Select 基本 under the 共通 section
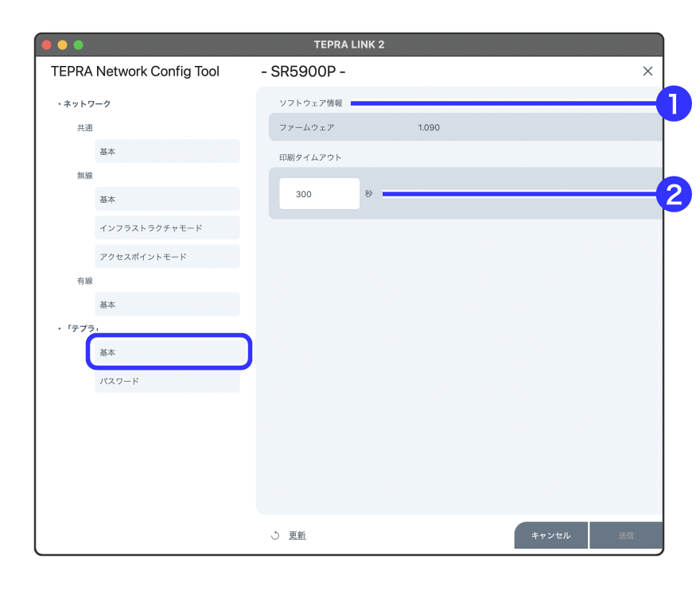The width and height of the screenshot is (700, 590). [167, 151]
